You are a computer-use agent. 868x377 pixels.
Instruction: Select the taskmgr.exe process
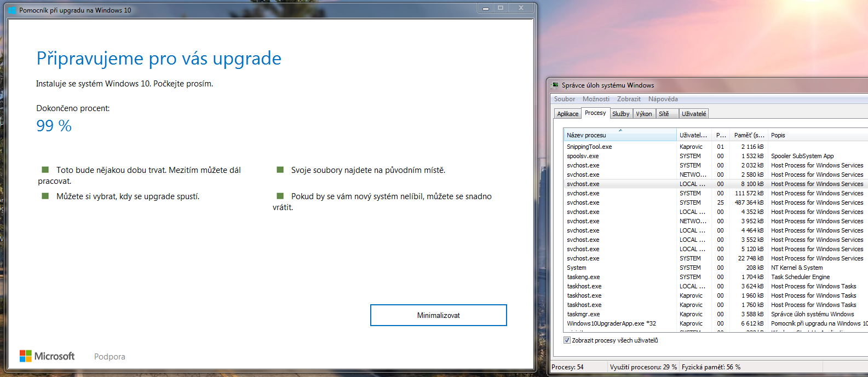point(716,314)
